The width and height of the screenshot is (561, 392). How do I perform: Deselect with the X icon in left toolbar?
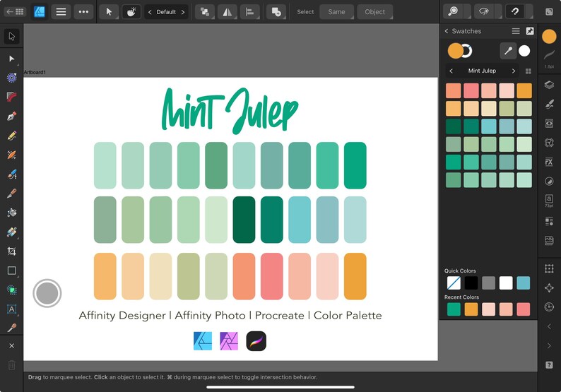click(11, 345)
